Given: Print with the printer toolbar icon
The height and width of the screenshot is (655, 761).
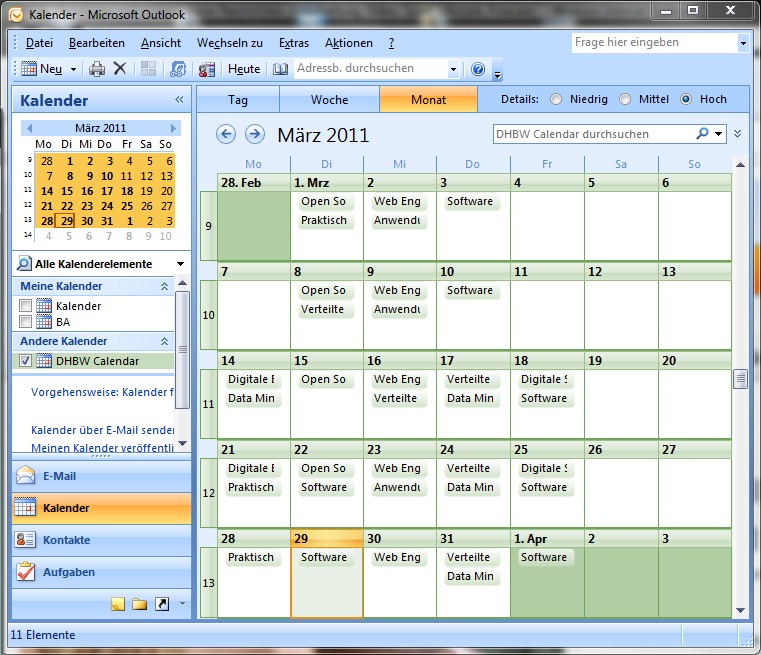Looking at the screenshot, I should 97,69.
